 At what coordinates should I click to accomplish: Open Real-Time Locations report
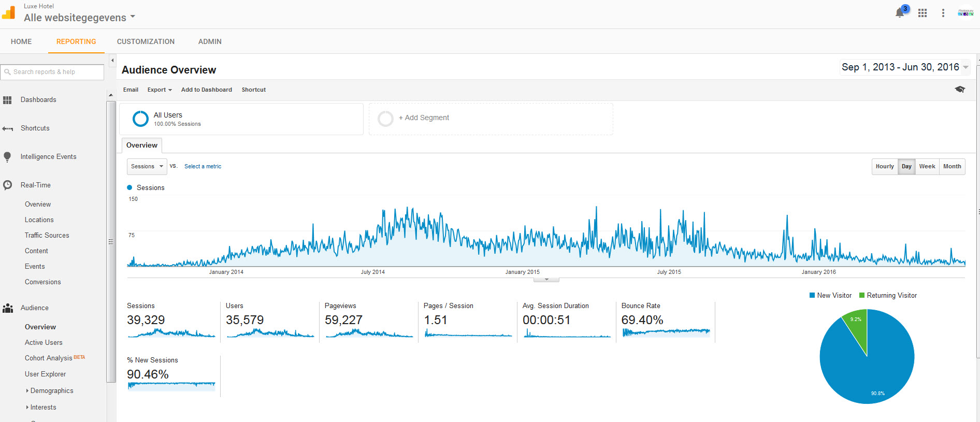(x=39, y=220)
